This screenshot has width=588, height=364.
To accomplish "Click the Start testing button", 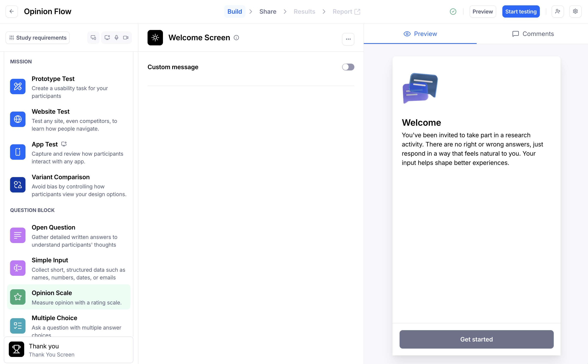I will pyautogui.click(x=521, y=12).
